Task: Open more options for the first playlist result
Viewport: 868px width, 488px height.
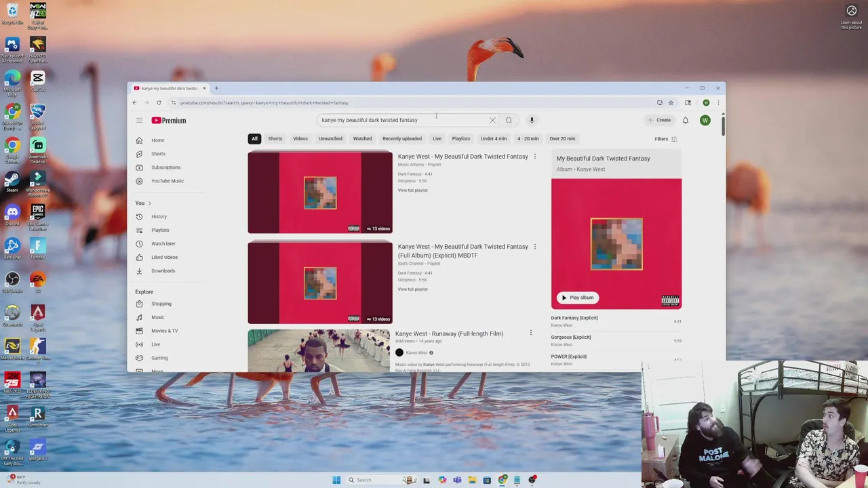Action: (534, 157)
